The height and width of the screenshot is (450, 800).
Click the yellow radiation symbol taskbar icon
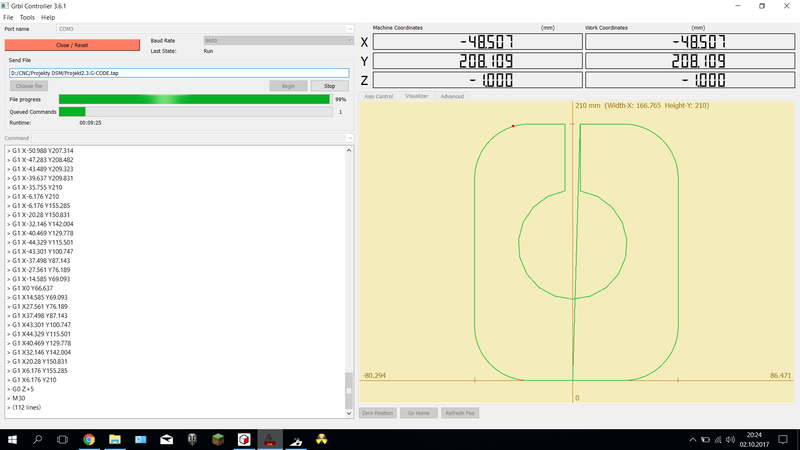coord(321,439)
